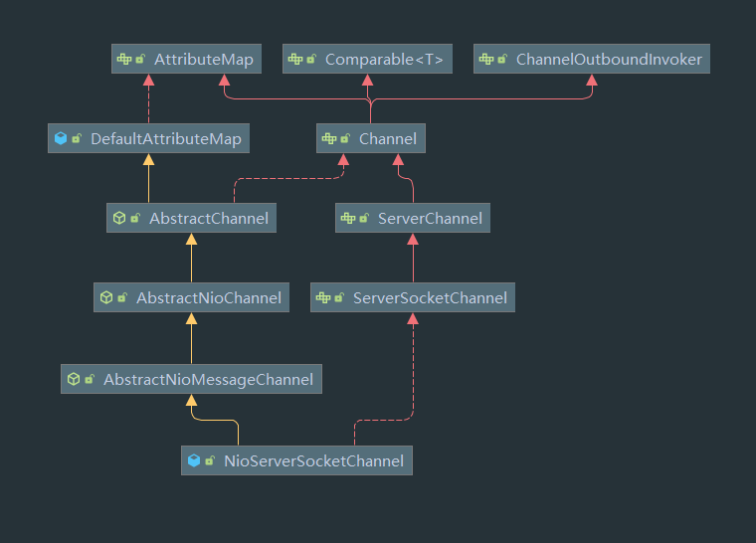The height and width of the screenshot is (543, 756).
Task: Select the AbstractNioMessageChannel label text
Action: pos(208,380)
